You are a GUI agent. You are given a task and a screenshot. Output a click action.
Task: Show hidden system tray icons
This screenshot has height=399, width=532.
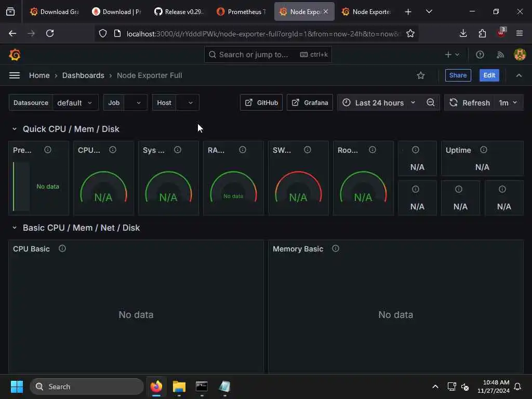pyautogui.click(x=435, y=387)
